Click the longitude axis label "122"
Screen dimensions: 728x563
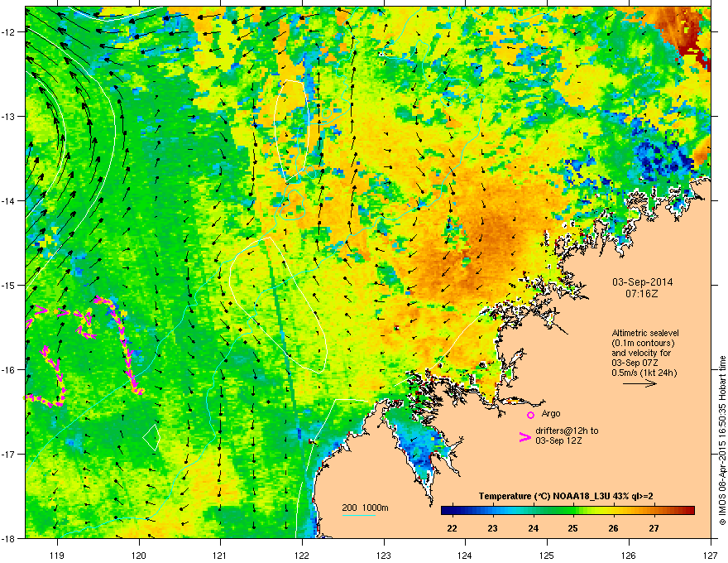click(302, 555)
